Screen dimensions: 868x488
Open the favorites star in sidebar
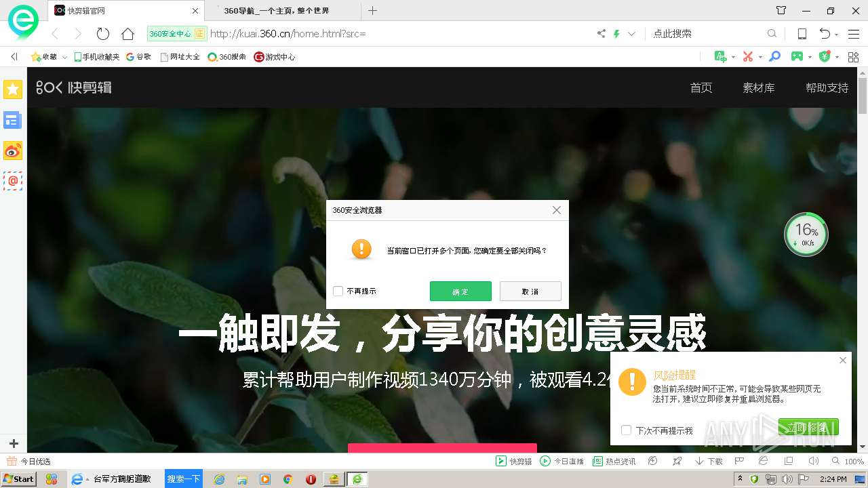click(x=13, y=89)
